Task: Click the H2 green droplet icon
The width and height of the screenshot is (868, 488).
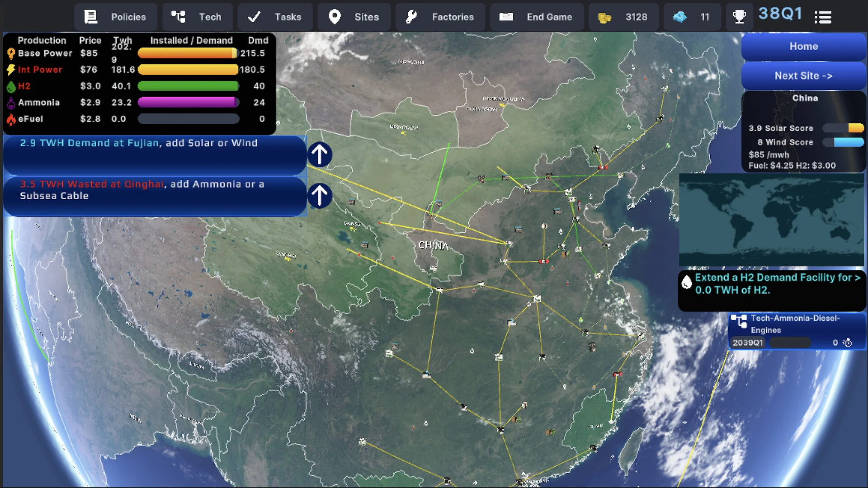Action: click(x=11, y=87)
